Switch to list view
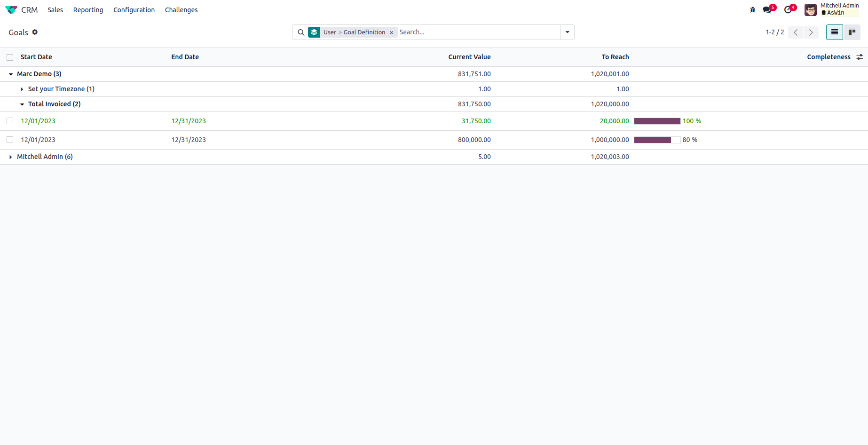The width and height of the screenshot is (868, 445). point(834,32)
